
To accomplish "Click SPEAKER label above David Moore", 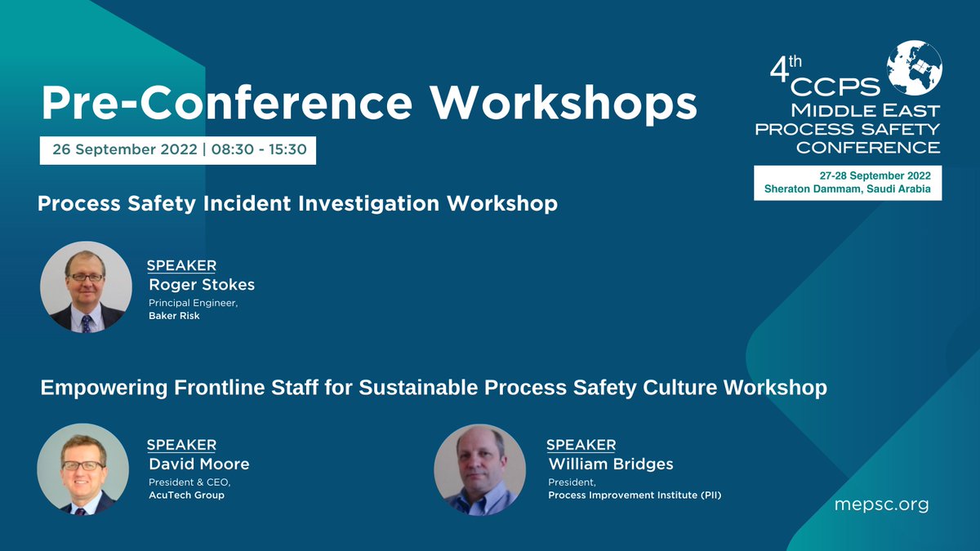I will (x=181, y=445).
